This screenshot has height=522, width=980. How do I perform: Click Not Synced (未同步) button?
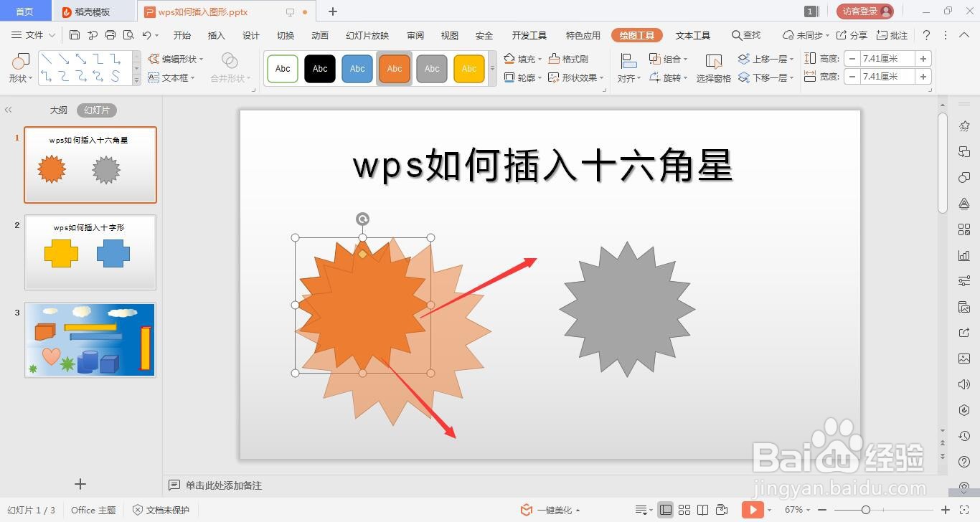pyautogui.click(x=806, y=35)
